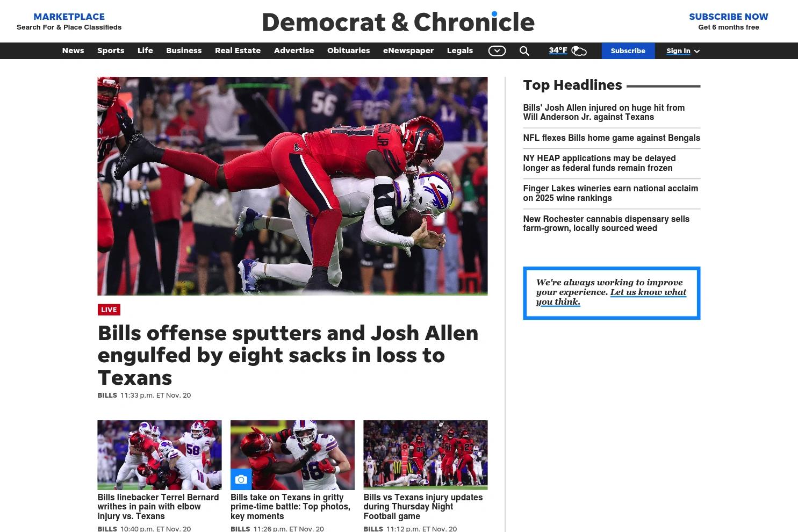The image size is (798, 532).
Task: Go to the Sports section
Action: (111, 51)
